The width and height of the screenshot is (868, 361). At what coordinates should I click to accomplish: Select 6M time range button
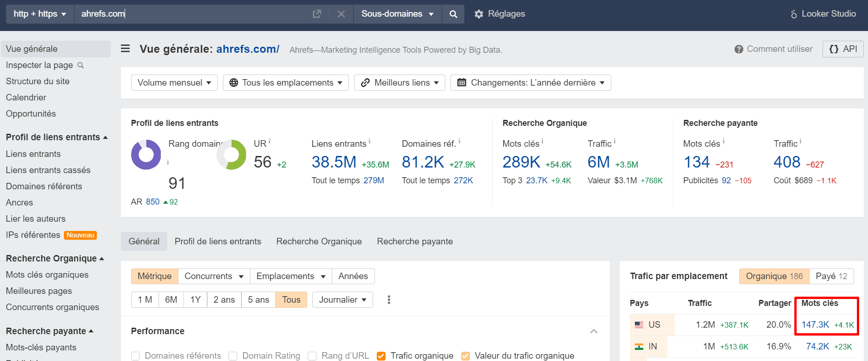point(171,300)
